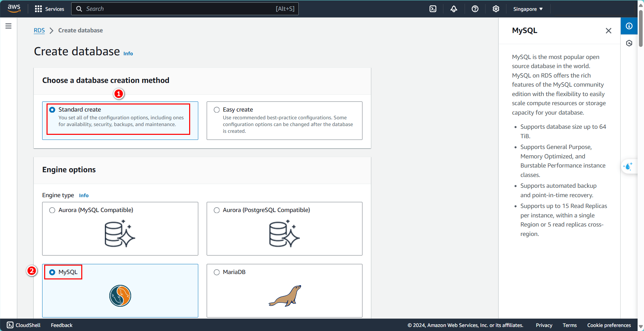Image resolution: width=644 pixels, height=331 pixels.
Task: Click the page vertical scrollbar thumb
Action: click(x=641, y=28)
